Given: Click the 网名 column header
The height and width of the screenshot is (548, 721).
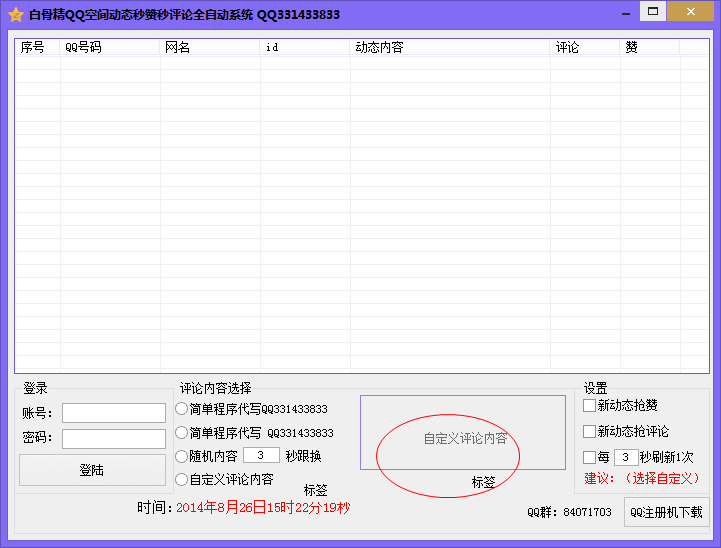Looking at the screenshot, I should pos(210,47).
